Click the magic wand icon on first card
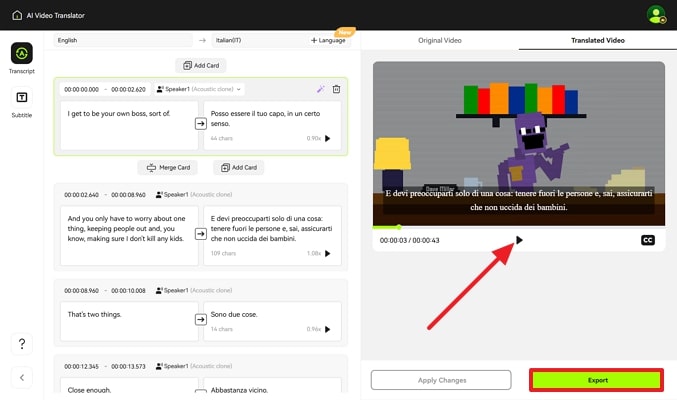The image size is (677, 400). coord(320,89)
